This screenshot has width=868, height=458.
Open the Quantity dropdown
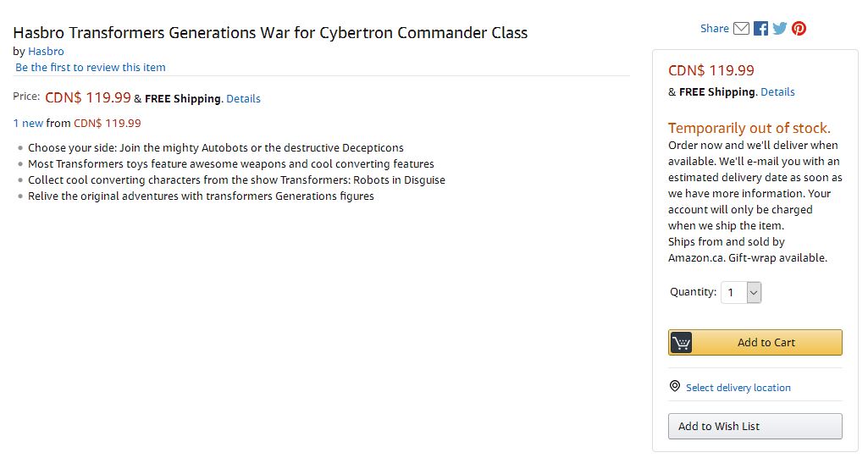click(x=742, y=292)
